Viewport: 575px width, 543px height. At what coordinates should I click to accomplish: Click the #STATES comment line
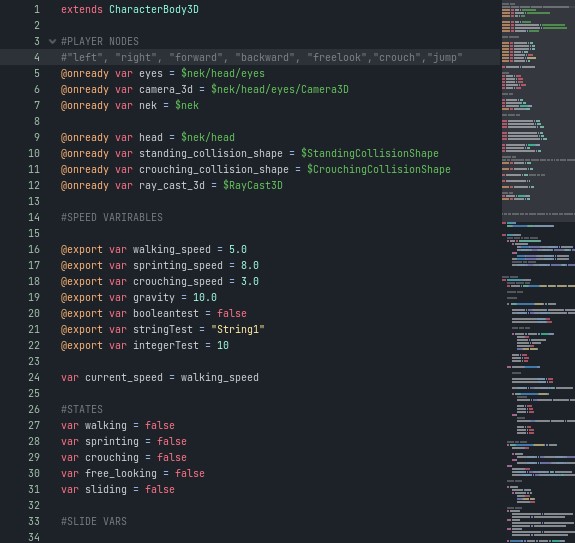coord(82,409)
